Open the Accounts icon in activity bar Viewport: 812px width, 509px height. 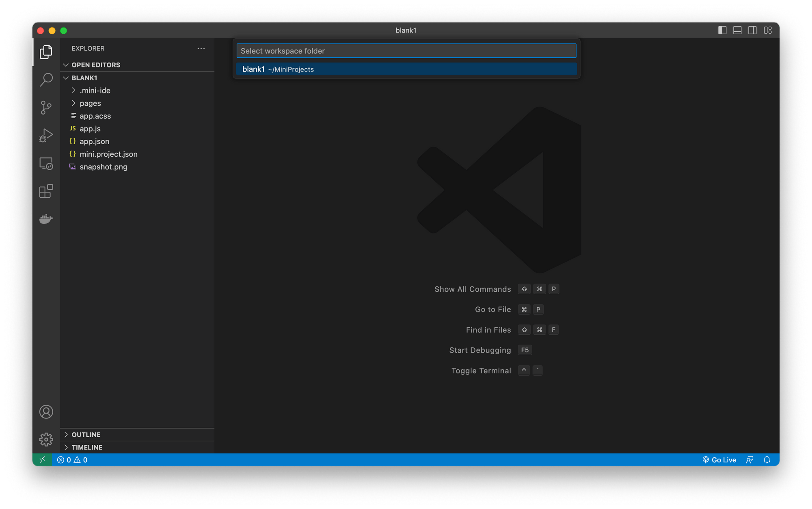click(46, 412)
